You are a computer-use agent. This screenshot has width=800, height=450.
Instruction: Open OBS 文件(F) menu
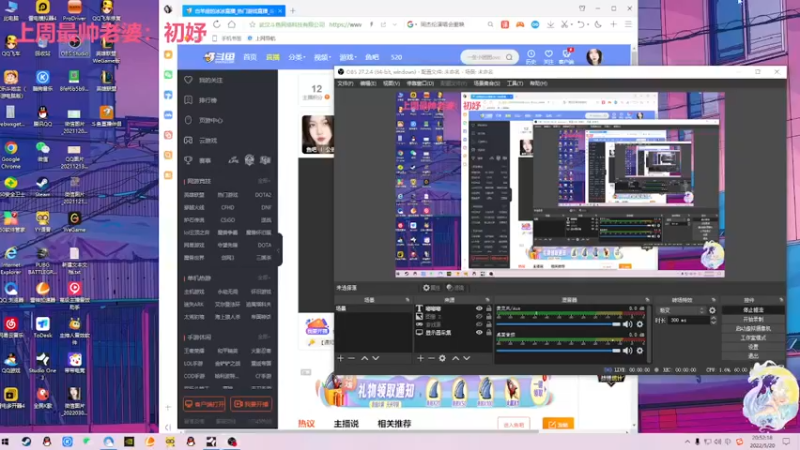coord(345,83)
